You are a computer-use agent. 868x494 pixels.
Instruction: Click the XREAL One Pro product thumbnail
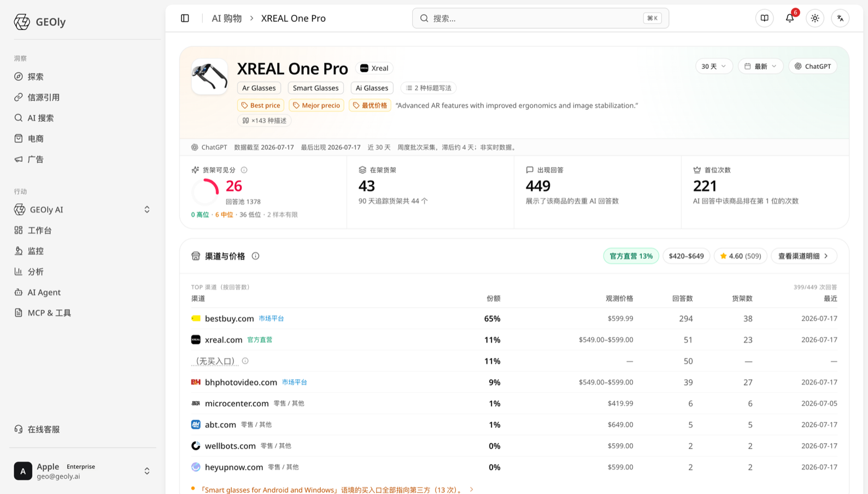tap(209, 77)
